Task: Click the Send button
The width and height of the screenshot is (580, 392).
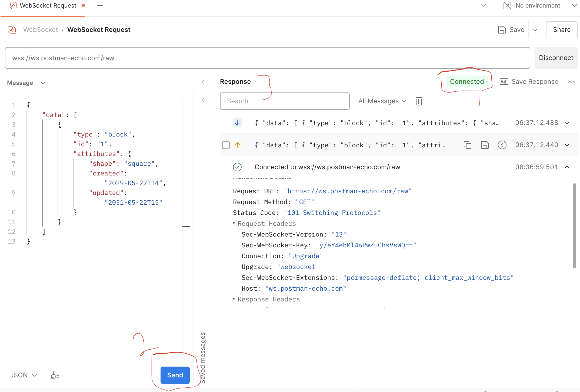Action: pos(175,375)
